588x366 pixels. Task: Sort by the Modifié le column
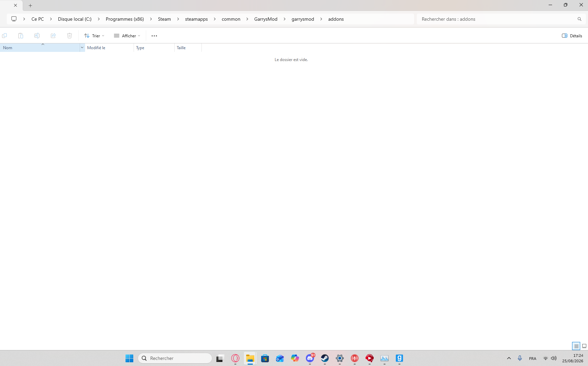coord(109,48)
